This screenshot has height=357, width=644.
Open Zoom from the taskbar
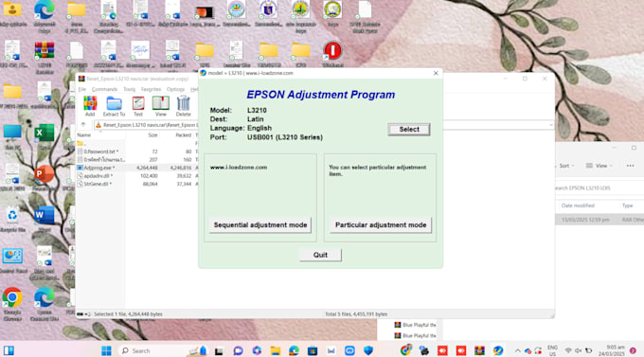[x=349, y=350]
